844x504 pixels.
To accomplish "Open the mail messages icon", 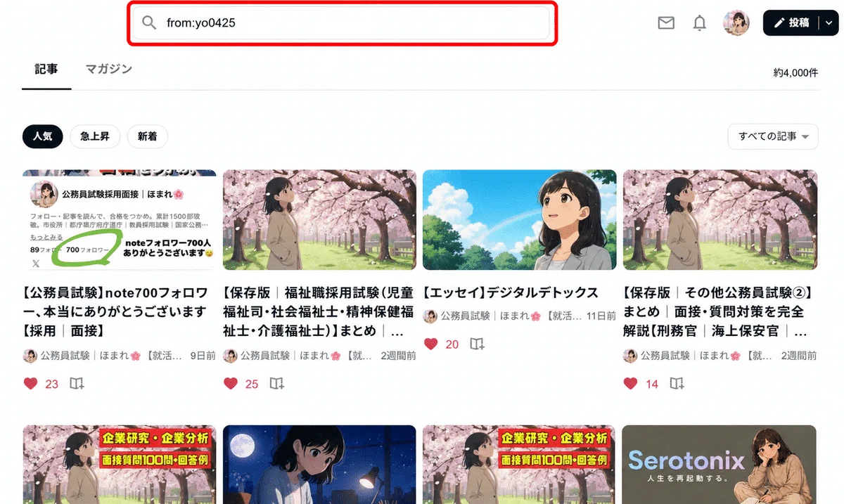I will [666, 23].
